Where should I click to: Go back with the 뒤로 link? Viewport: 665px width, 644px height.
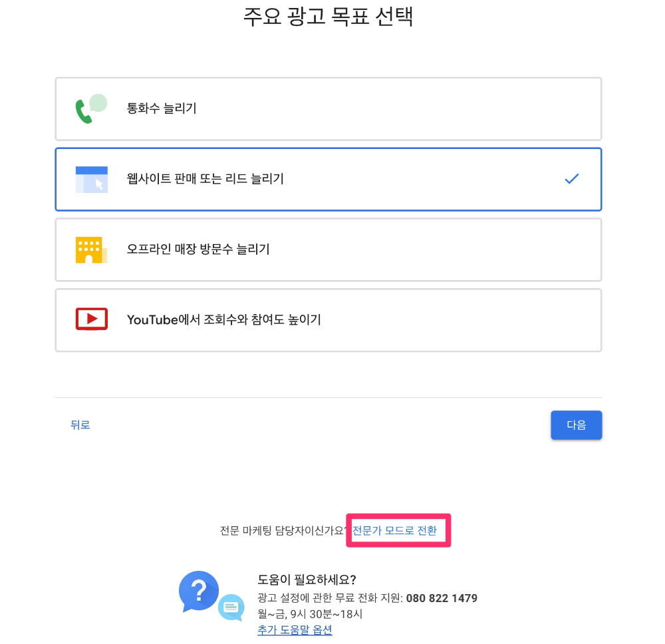click(80, 424)
